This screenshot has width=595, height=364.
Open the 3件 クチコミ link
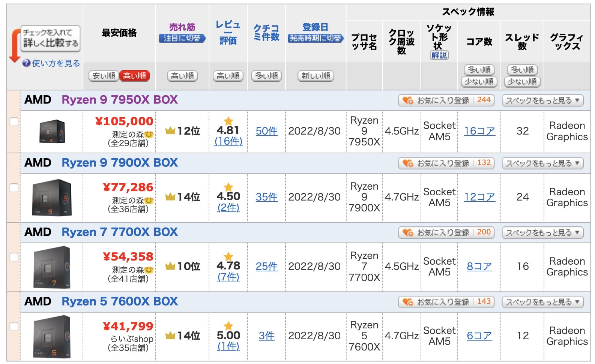(x=266, y=336)
